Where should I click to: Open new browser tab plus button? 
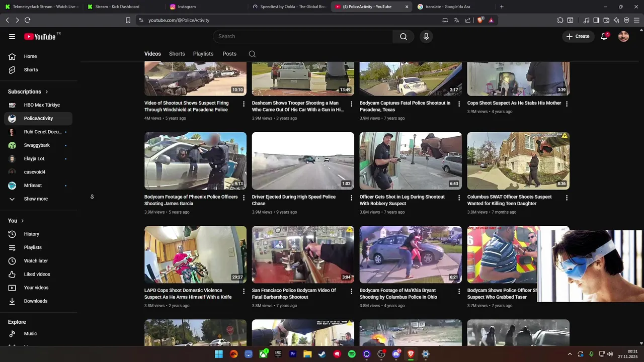tap(502, 7)
